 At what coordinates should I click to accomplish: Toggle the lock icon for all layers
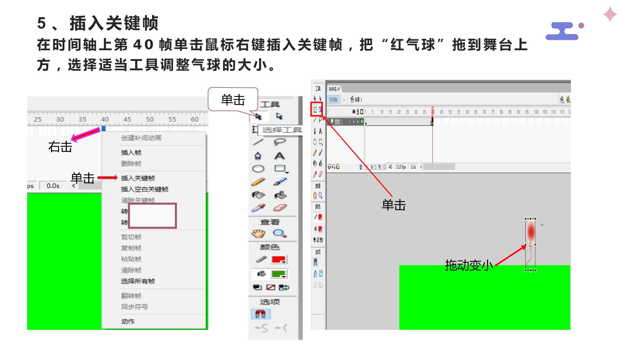358,112
